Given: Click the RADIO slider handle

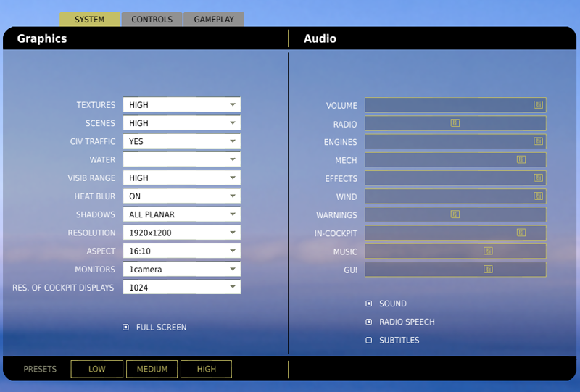Looking at the screenshot, I should coord(455,123).
